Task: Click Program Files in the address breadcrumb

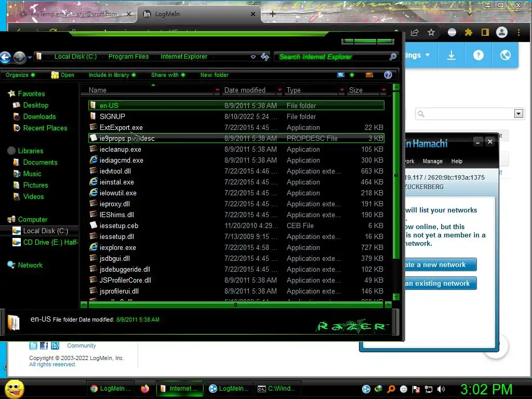Action: (129, 57)
